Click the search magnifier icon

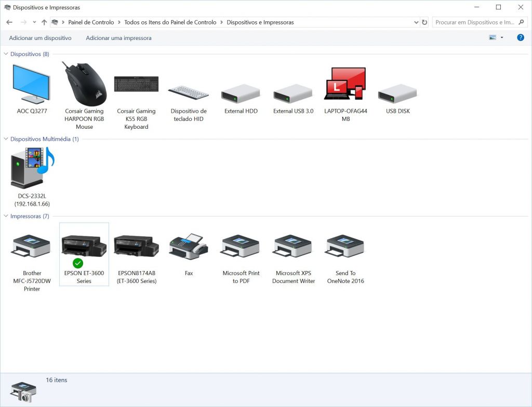[x=522, y=22]
